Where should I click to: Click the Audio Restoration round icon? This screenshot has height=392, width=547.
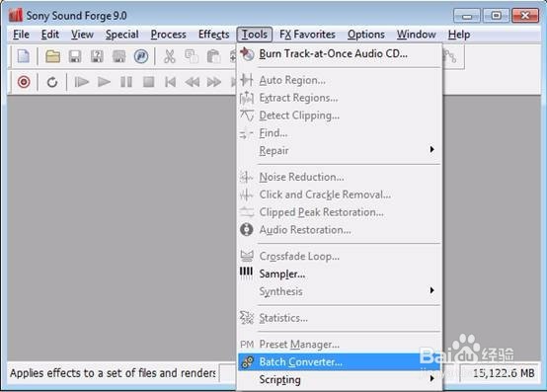coord(247,229)
